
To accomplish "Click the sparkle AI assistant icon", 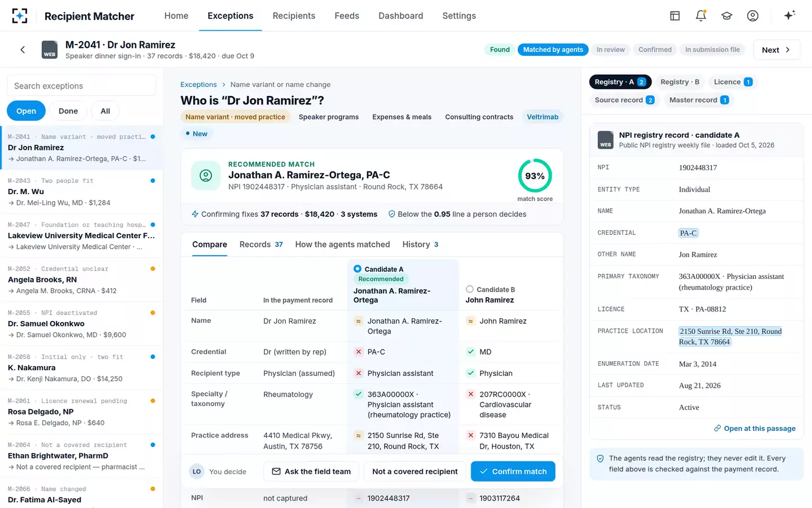I will (789, 15).
